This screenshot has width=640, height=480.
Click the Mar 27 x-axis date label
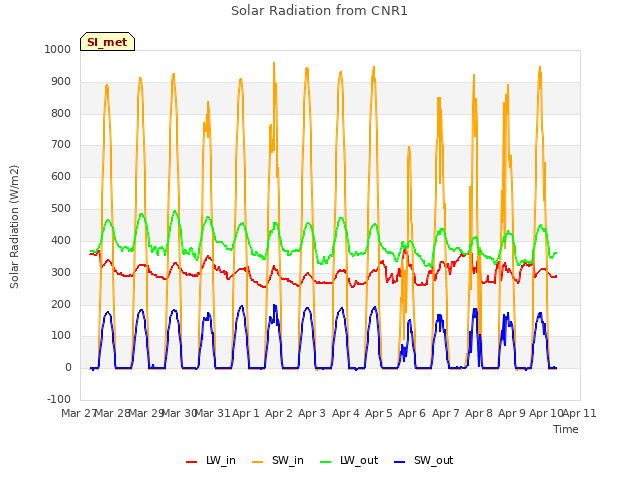pos(78,413)
